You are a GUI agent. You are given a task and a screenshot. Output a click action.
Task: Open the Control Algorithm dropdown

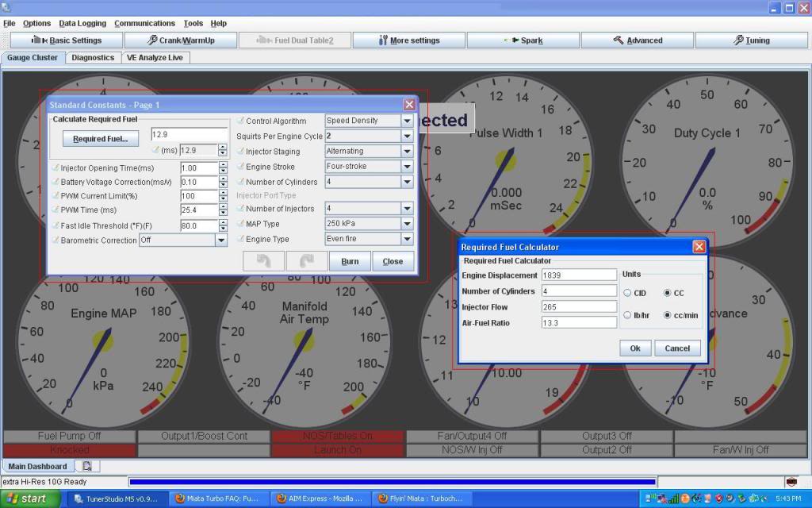pos(407,121)
